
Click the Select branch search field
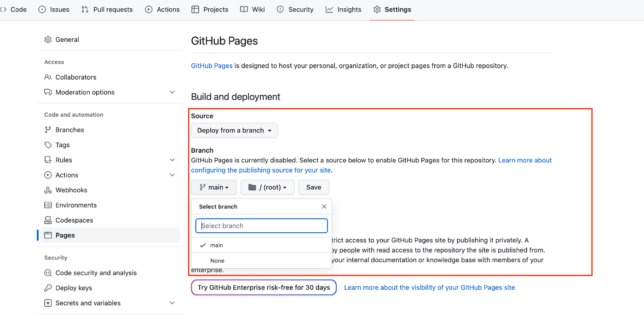pyautogui.click(x=262, y=226)
